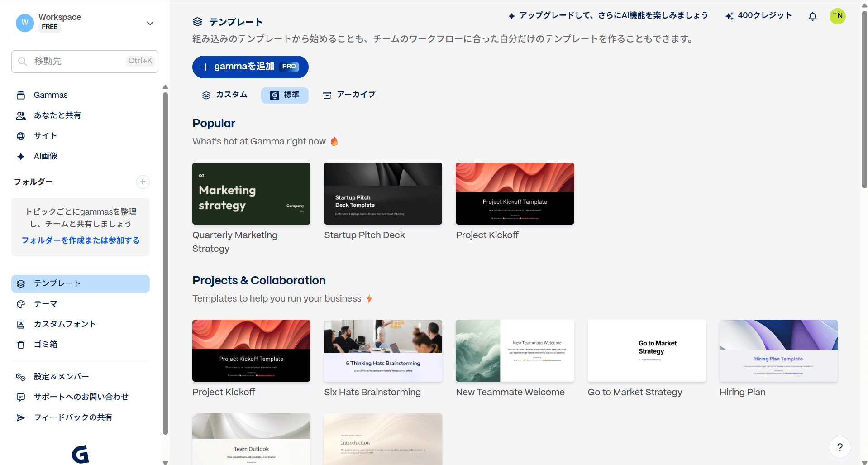Screen dimensions: 868x465
Task: Open the TN user avatar menu
Action: pyautogui.click(x=837, y=16)
